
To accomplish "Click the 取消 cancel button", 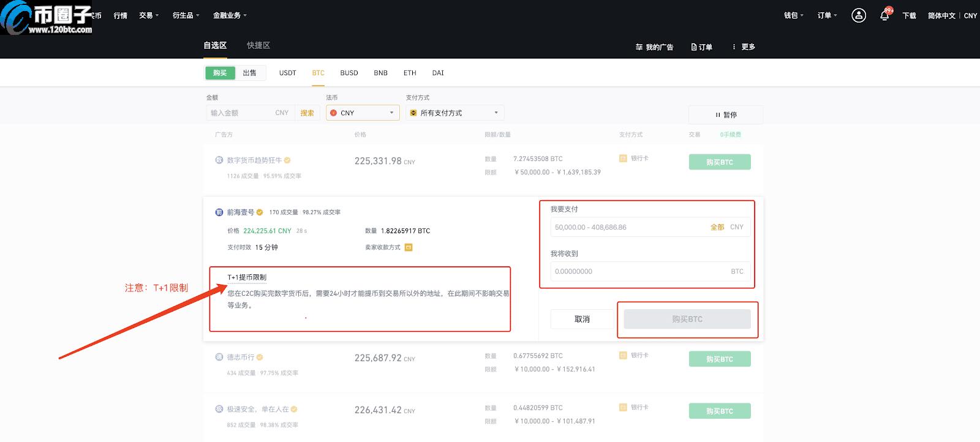I will 582,319.
